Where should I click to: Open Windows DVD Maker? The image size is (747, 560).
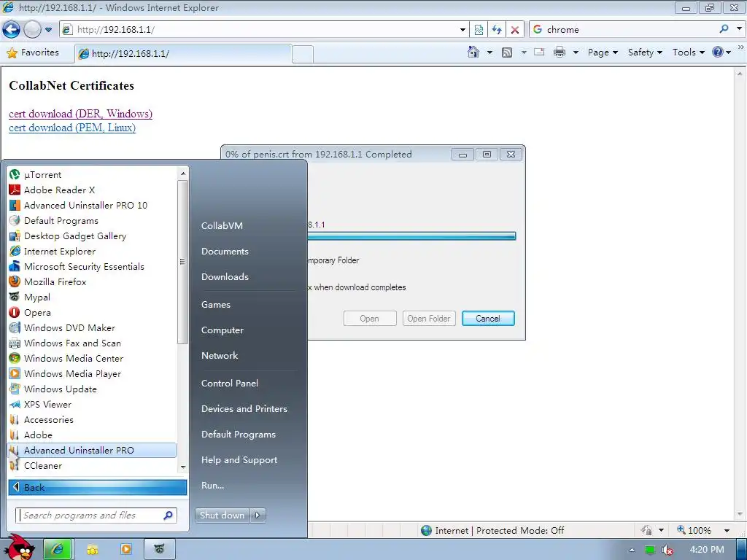pyautogui.click(x=91, y=327)
